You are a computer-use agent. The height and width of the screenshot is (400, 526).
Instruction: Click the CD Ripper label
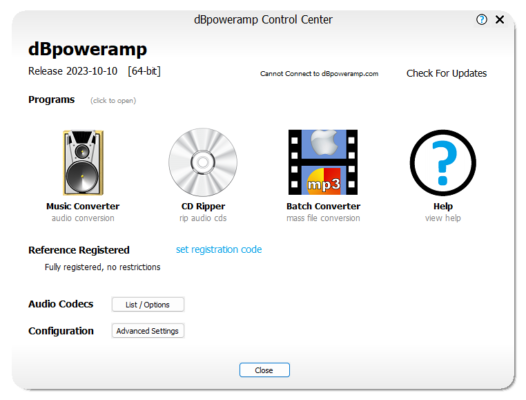point(203,206)
